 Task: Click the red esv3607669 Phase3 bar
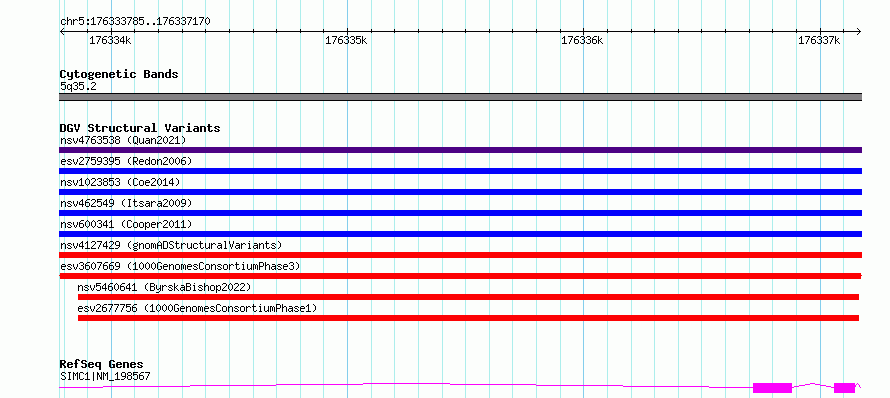pos(460,276)
